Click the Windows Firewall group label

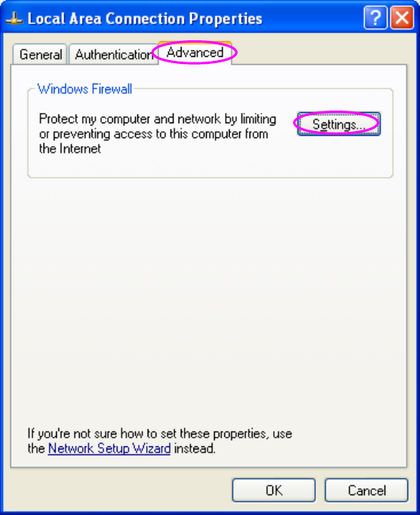[84, 89]
